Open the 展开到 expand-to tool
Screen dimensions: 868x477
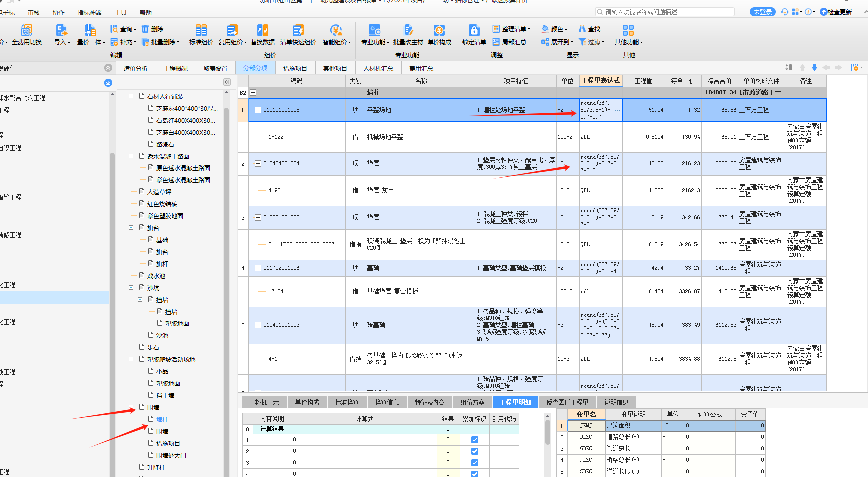tap(557, 42)
